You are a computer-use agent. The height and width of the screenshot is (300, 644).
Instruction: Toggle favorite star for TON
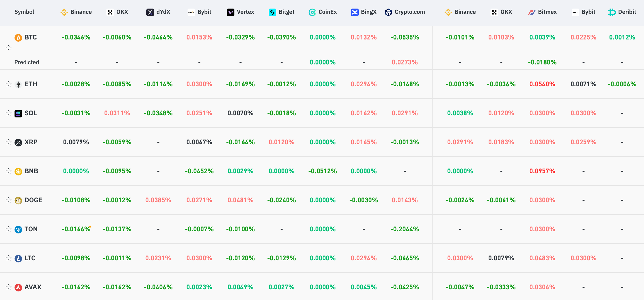(9, 229)
